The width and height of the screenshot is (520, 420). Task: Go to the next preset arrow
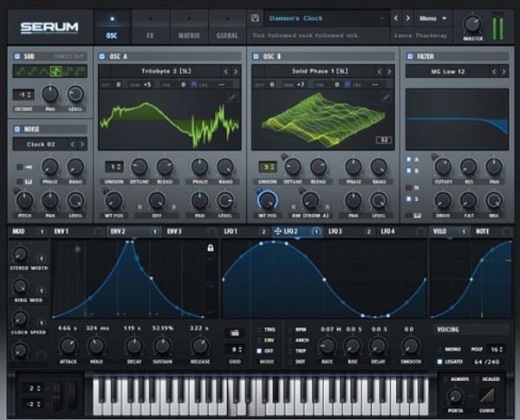tap(408, 18)
